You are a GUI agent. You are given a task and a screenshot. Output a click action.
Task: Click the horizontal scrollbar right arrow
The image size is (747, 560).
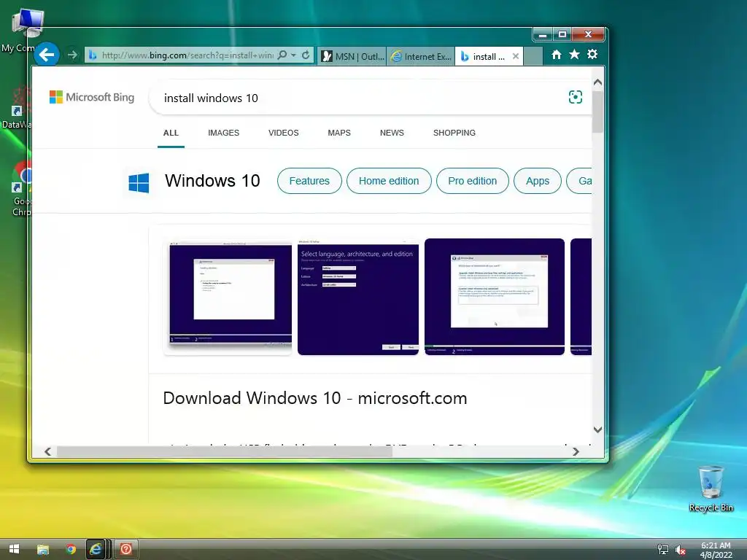click(x=576, y=451)
